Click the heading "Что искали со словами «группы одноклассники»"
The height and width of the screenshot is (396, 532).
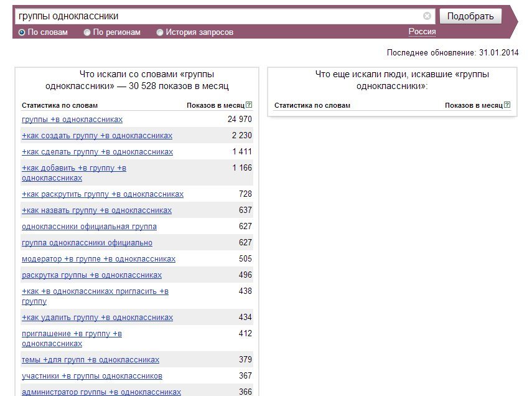137,80
